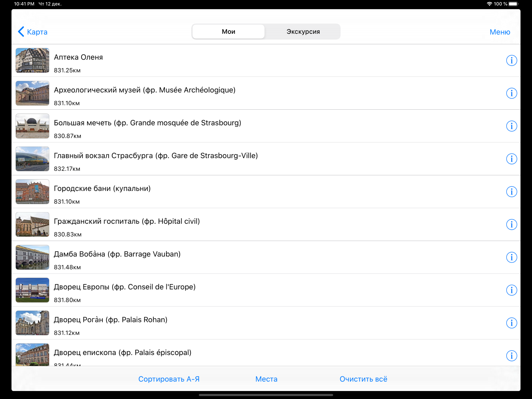Screen dimensions: 532x399
Task: Open info for Дворец епископа
Action: point(511,356)
